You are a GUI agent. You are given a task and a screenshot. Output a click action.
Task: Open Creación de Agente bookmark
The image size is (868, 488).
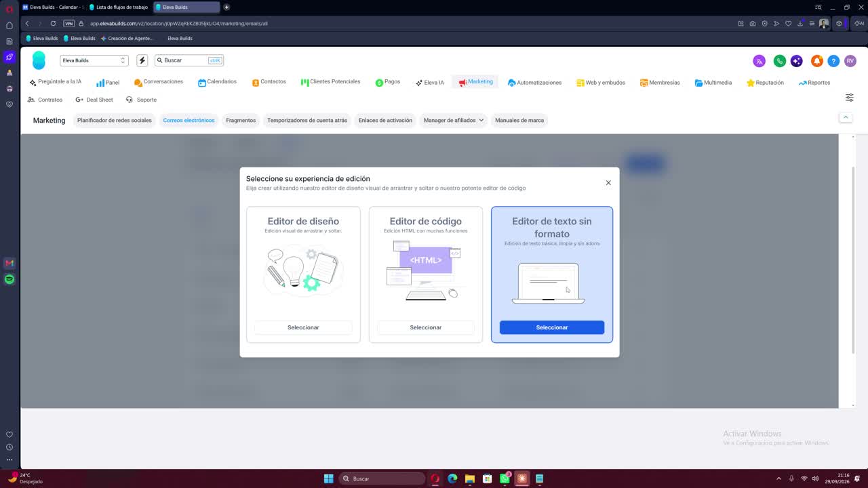pyautogui.click(x=127, y=38)
